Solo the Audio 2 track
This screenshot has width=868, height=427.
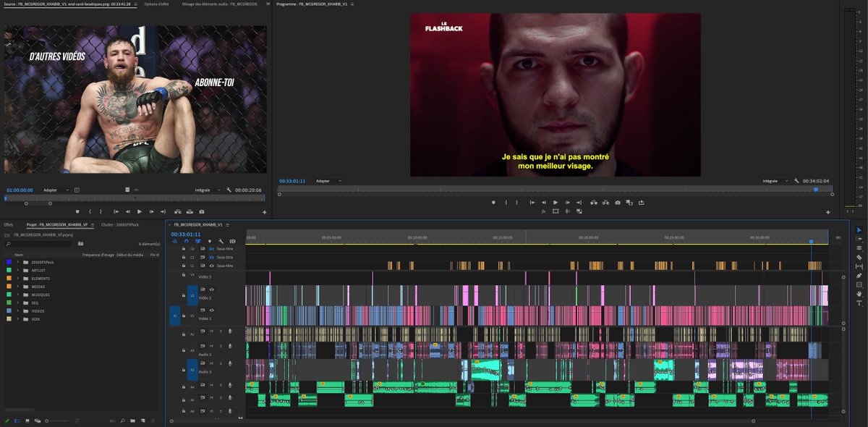[x=221, y=347]
